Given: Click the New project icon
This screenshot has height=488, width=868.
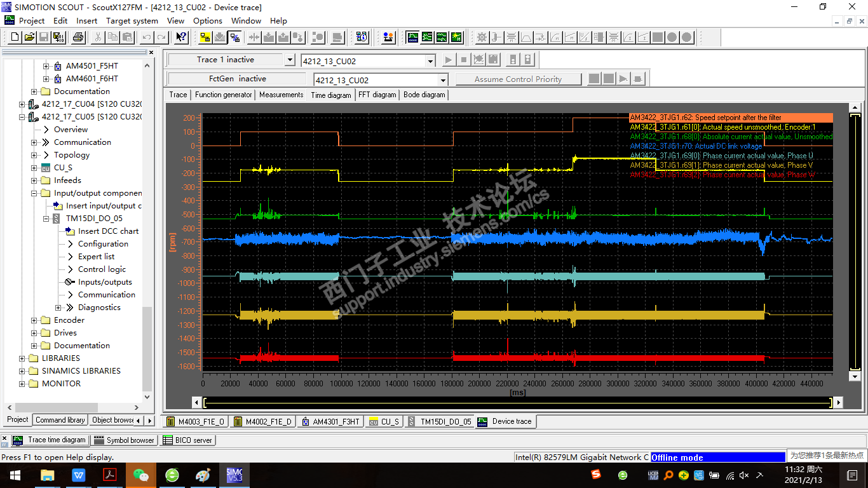Looking at the screenshot, I should point(16,37).
